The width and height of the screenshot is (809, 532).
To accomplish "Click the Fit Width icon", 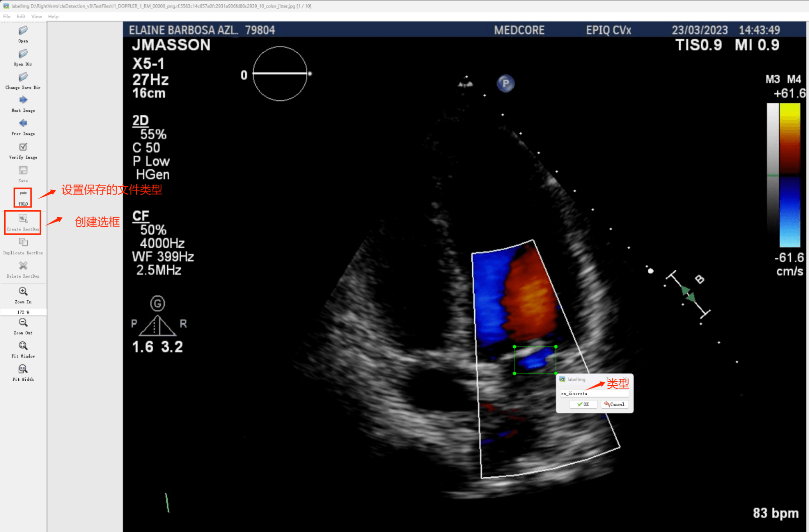I will tap(23, 369).
